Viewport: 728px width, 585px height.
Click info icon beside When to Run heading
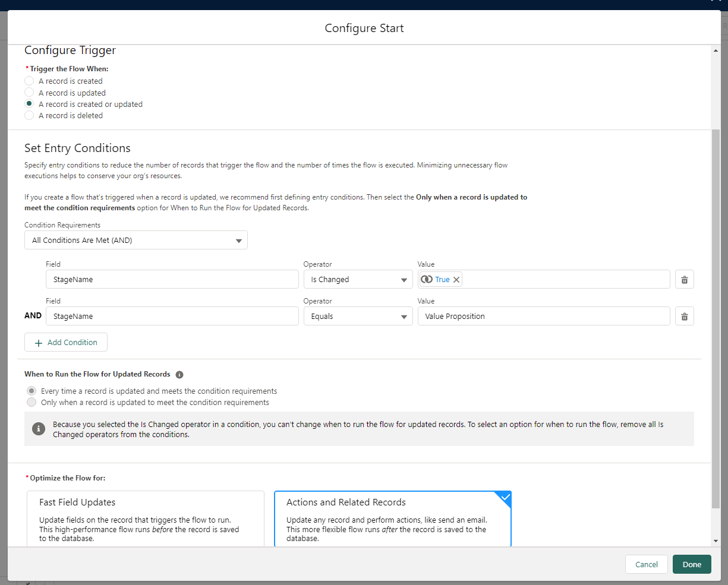[x=179, y=375]
